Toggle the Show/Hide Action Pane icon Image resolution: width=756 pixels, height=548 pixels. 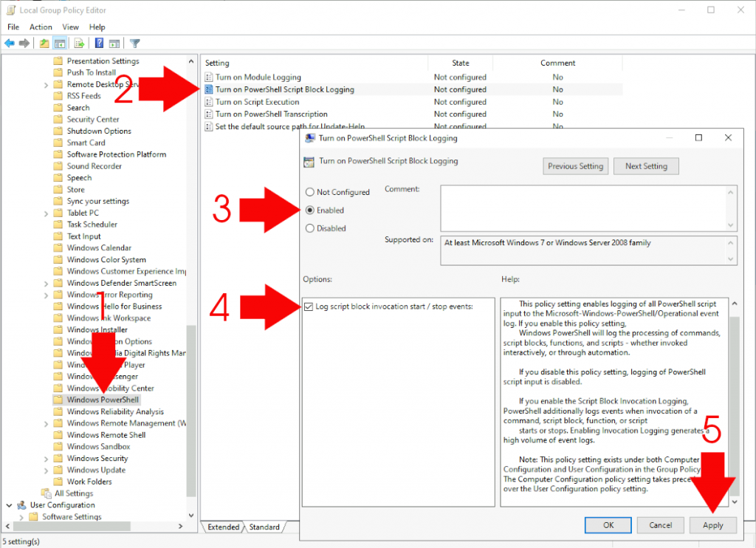[x=114, y=42]
